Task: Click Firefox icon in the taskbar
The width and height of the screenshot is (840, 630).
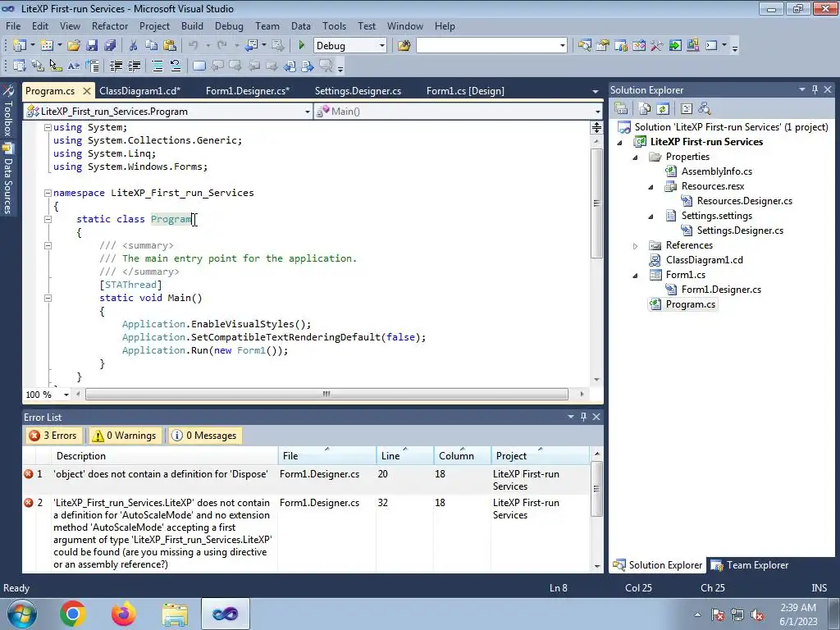Action: (x=124, y=614)
